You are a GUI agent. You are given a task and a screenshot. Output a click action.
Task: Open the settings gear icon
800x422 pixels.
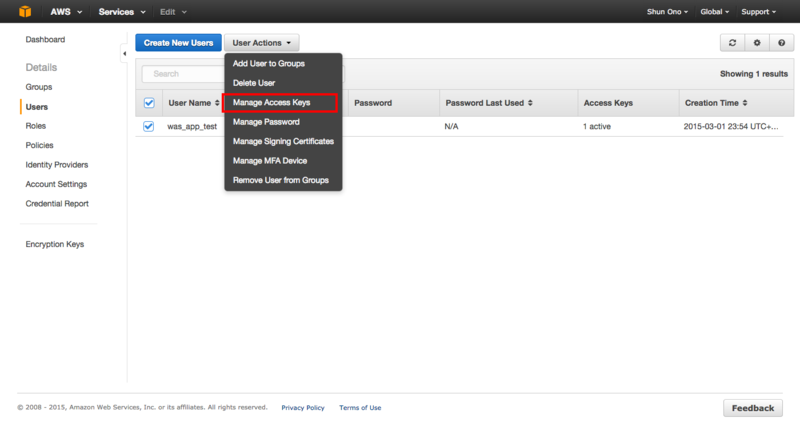[757, 43]
